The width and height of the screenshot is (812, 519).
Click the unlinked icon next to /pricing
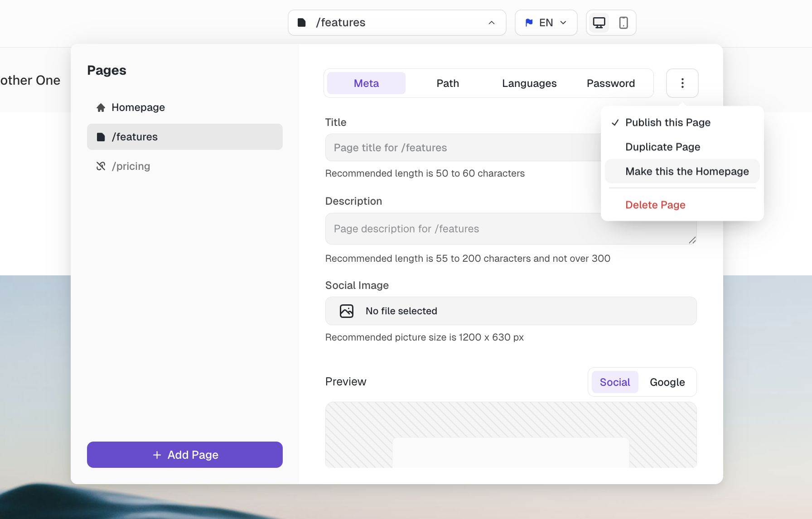101,166
